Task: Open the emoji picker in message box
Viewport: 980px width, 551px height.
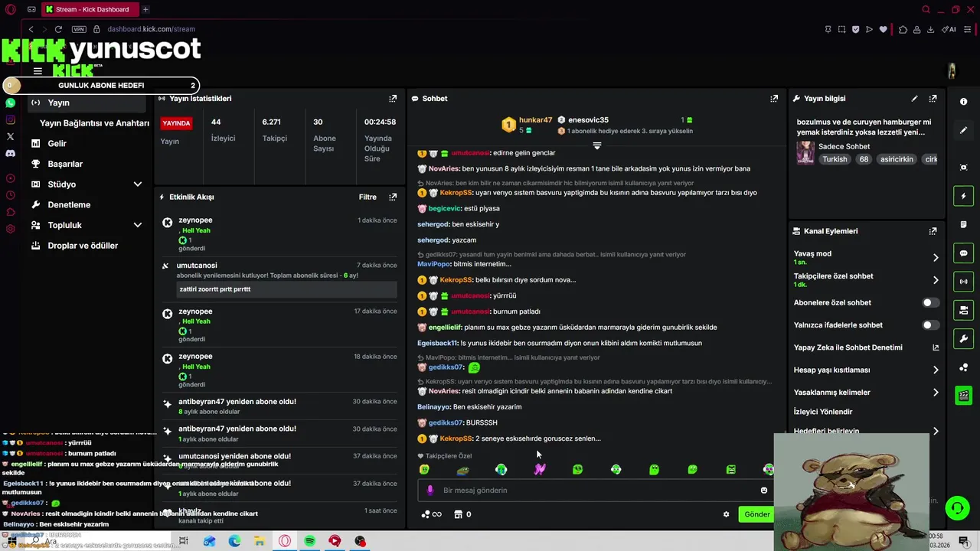Action: [x=764, y=491]
